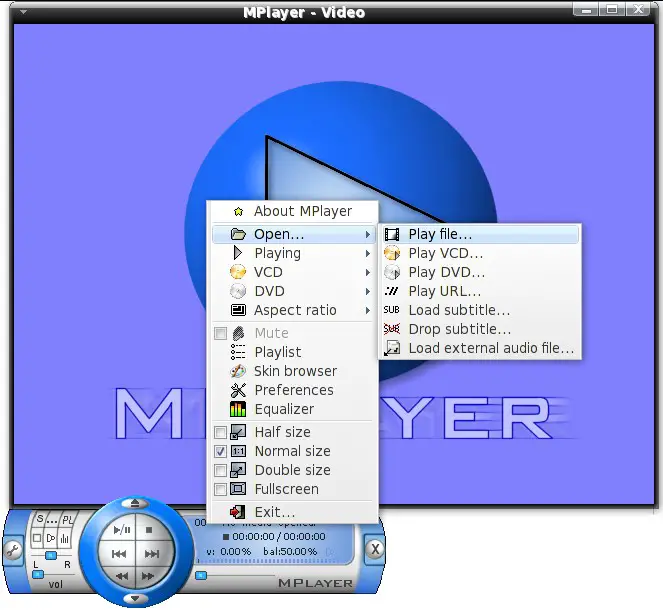Click the crossed tools Preferences icon in menu
663x610 pixels.
coord(238,390)
